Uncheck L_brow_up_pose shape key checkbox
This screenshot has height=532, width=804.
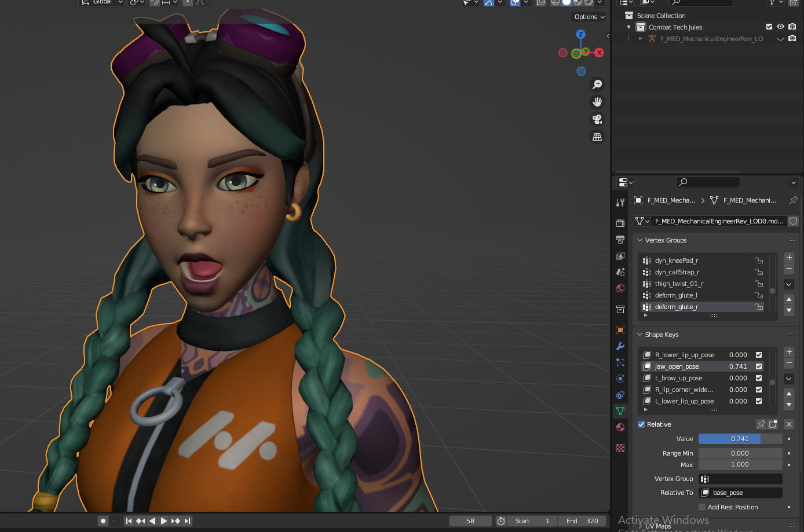coord(759,378)
